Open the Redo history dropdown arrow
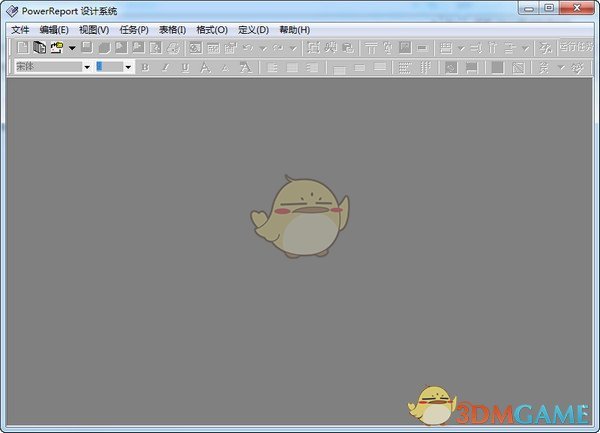600x433 pixels. (293, 49)
